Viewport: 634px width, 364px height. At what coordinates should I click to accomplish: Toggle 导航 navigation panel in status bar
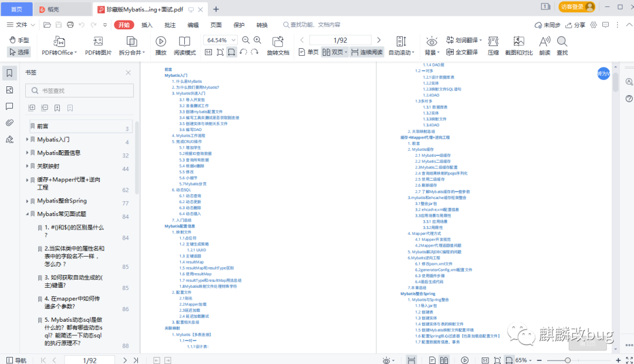click(16, 360)
